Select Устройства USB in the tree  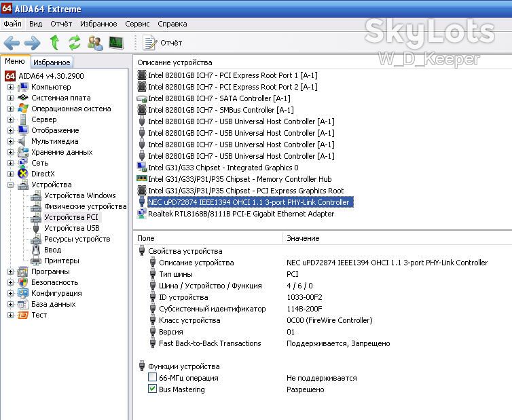tap(72, 228)
